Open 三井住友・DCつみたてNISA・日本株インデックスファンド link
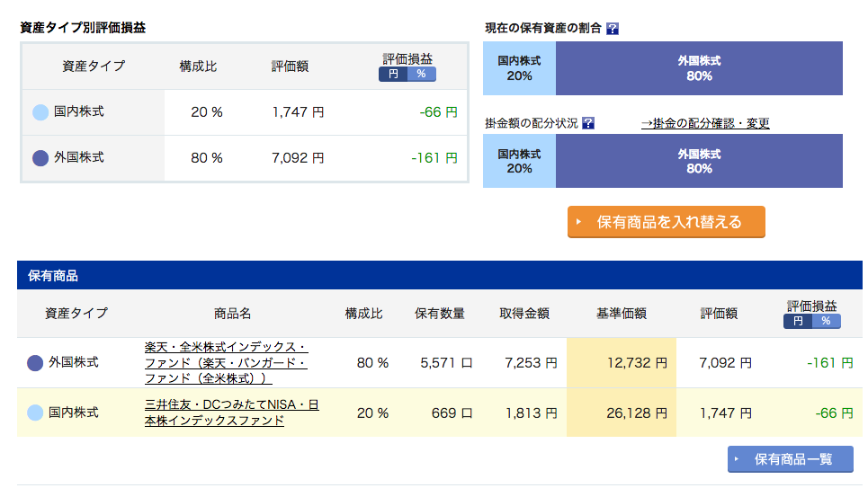The width and height of the screenshot is (868, 497). point(231,413)
